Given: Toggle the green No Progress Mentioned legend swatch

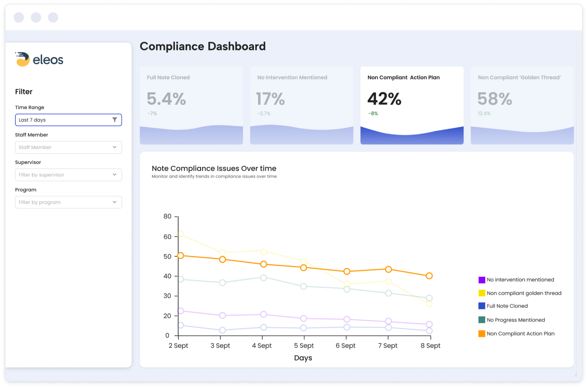Looking at the screenshot, I should tap(482, 320).
